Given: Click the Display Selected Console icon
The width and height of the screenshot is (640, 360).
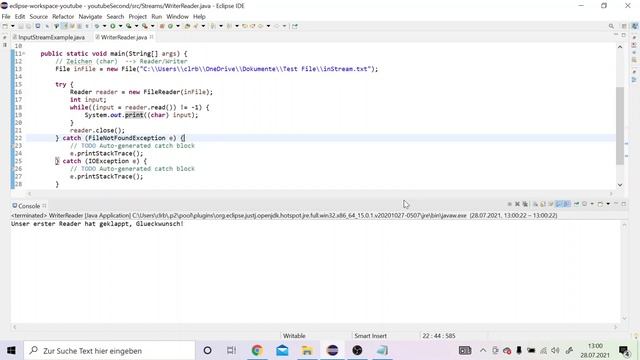Looking at the screenshot, I should click(x=584, y=204).
